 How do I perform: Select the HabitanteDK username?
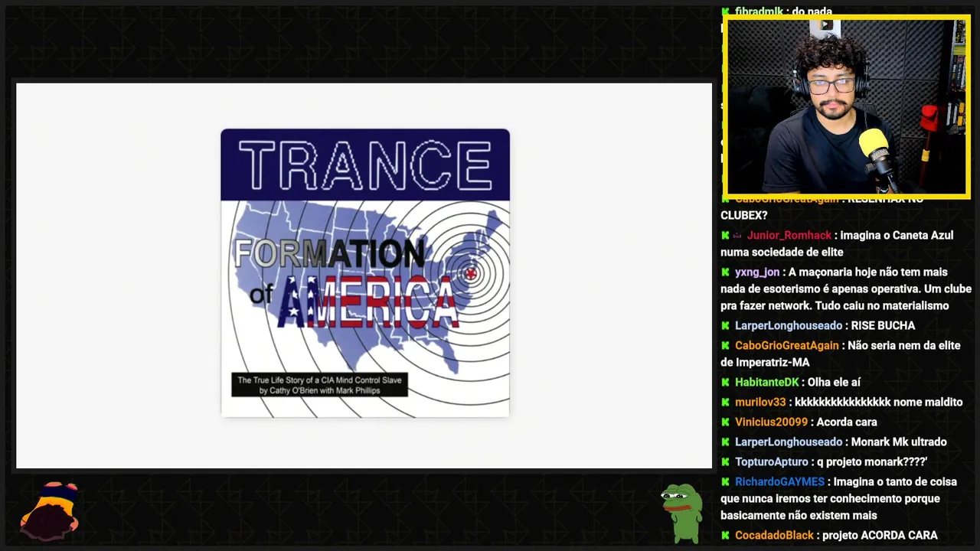click(767, 382)
